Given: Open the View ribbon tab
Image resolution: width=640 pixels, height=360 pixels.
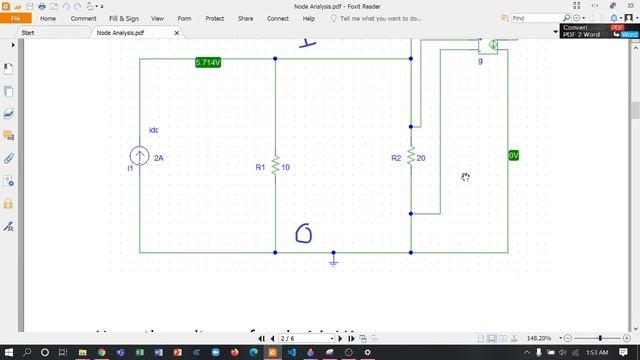Looking at the screenshot, I should tap(157, 18).
